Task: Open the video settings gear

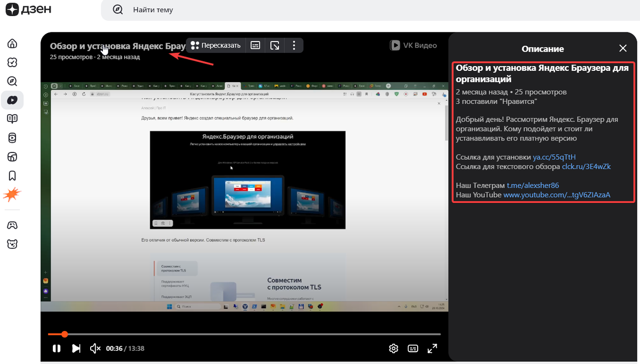Action: click(394, 349)
